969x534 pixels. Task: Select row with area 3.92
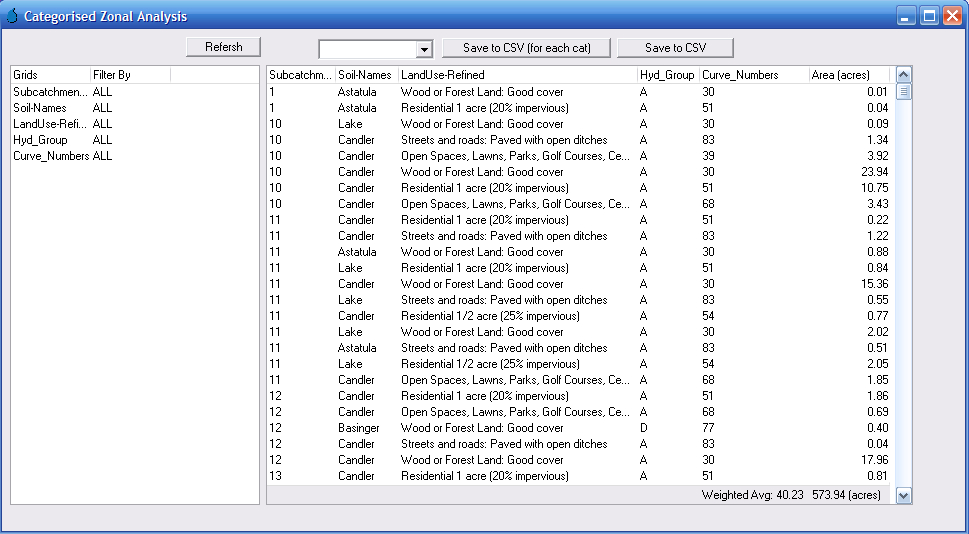[x=579, y=156]
